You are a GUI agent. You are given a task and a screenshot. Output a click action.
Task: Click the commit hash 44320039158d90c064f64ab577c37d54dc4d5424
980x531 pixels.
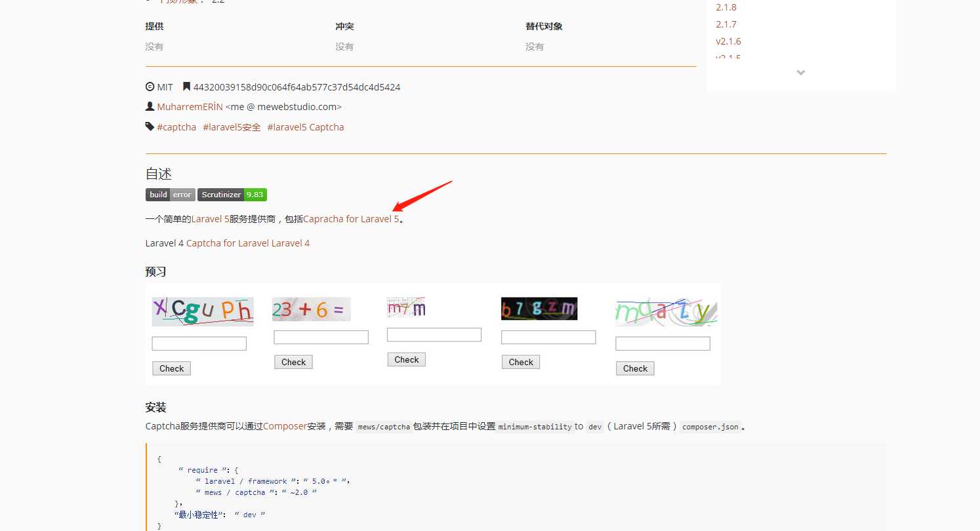[296, 87]
